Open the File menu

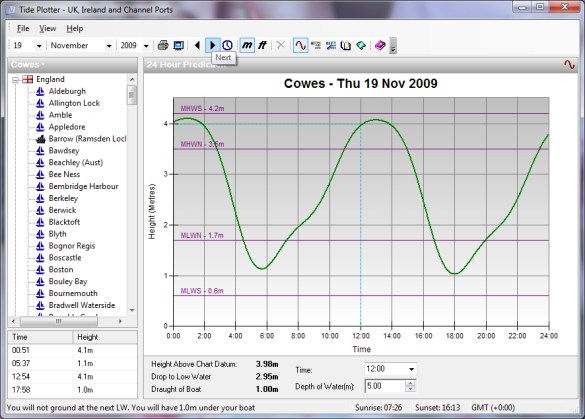[23, 28]
